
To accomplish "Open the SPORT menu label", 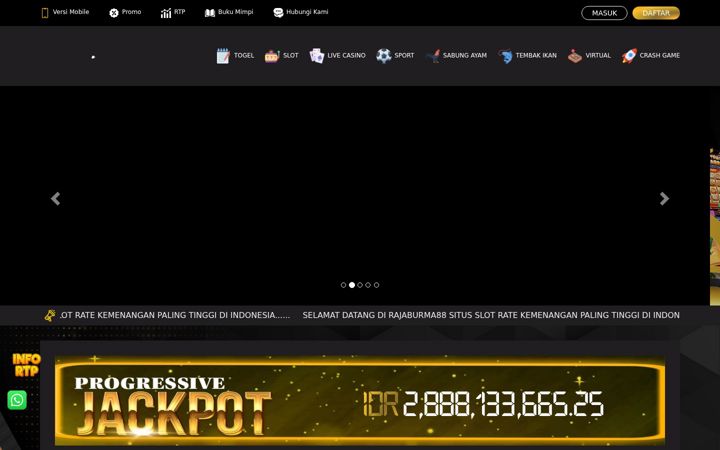I will pyautogui.click(x=404, y=56).
